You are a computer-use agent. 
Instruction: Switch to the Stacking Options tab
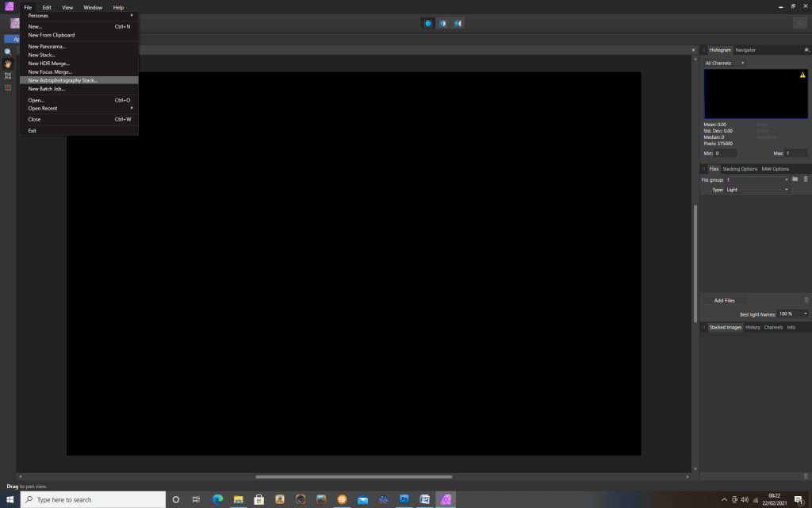tap(740, 169)
